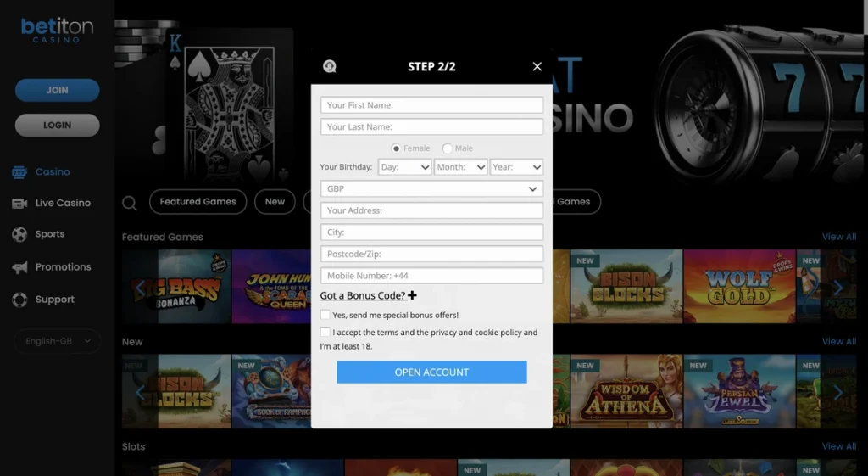Open the Featured Bison Blocks game thumbnail
Screen dimensions: 868x476
tap(626, 287)
